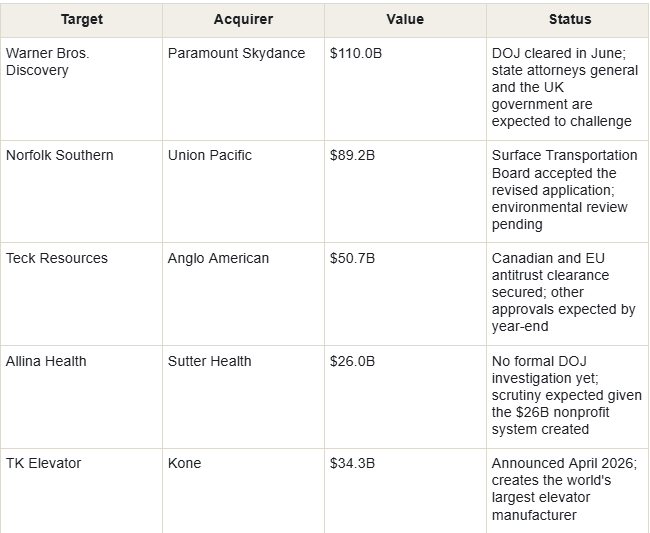The height and width of the screenshot is (533, 650).
Task: Select the Paramount Skydance cell
Action: 243,89
